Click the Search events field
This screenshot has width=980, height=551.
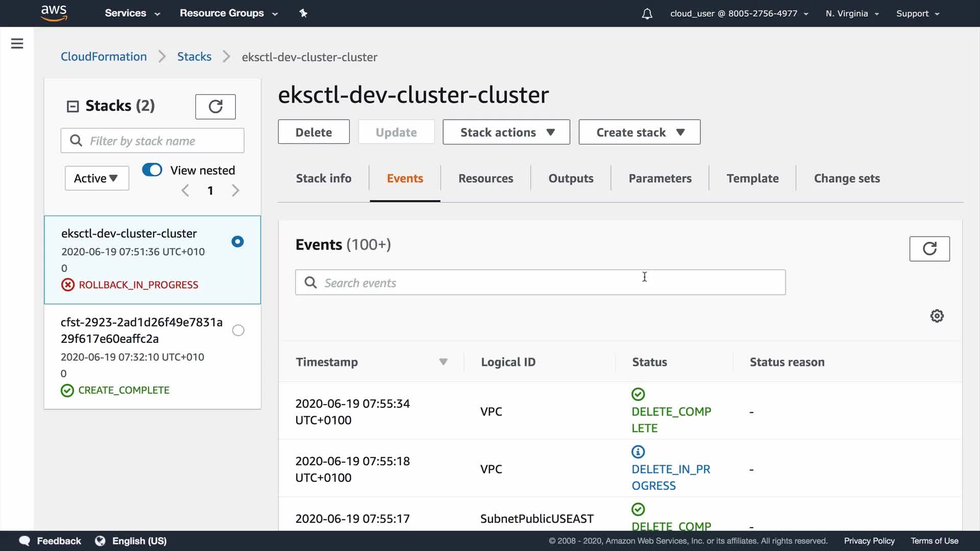pos(540,283)
